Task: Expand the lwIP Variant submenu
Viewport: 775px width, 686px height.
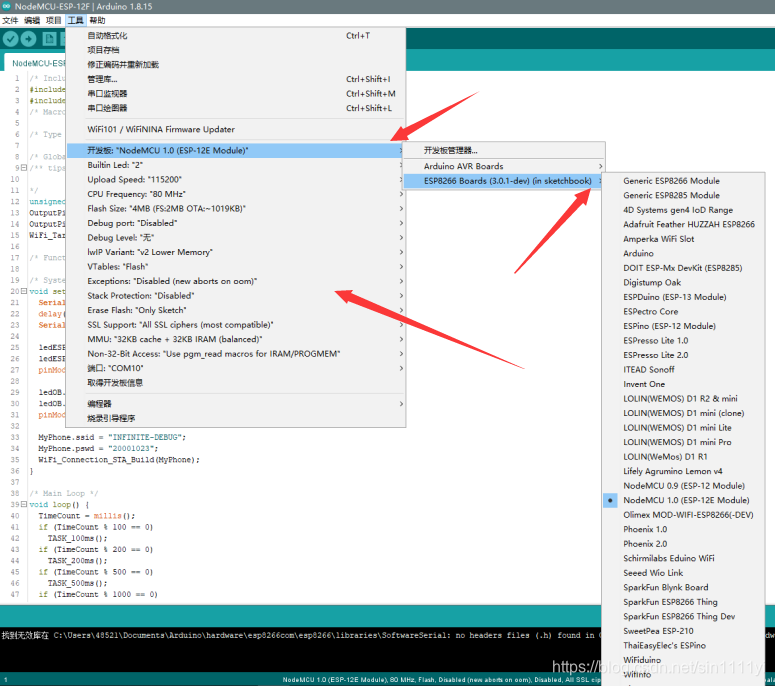Action: 236,252
